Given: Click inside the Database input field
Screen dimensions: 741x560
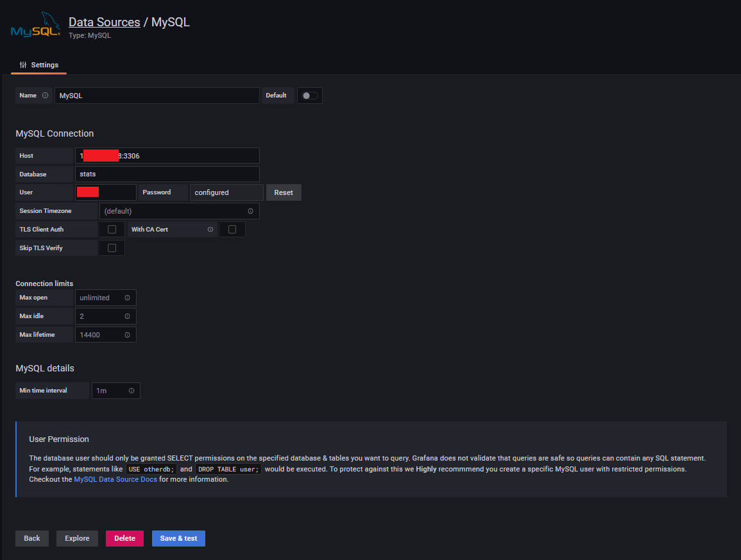Looking at the screenshot, I should [167, 174].
